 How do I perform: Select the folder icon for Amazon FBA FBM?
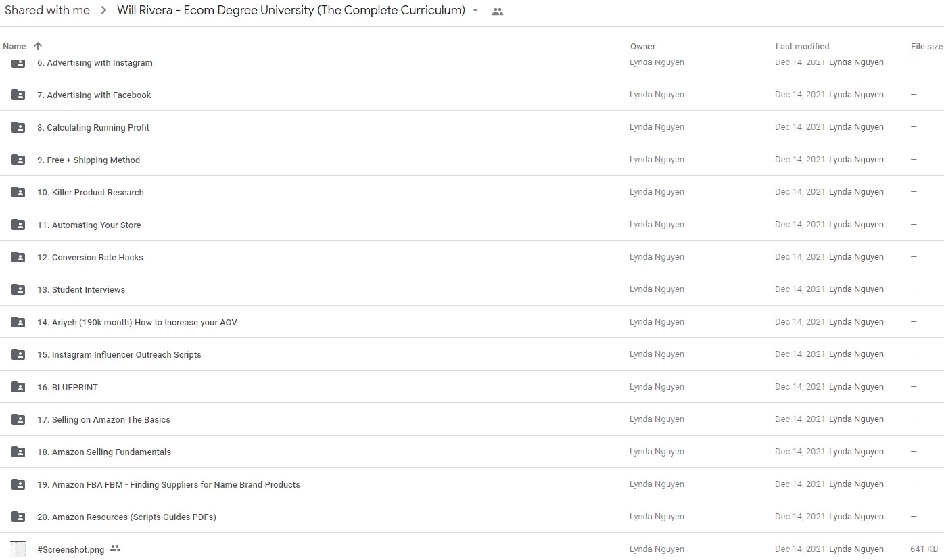18,484
